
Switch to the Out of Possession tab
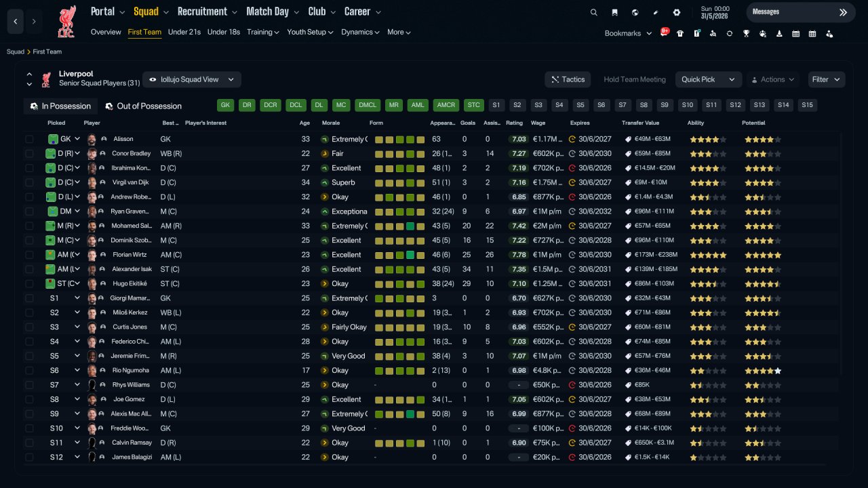point(143,106)
